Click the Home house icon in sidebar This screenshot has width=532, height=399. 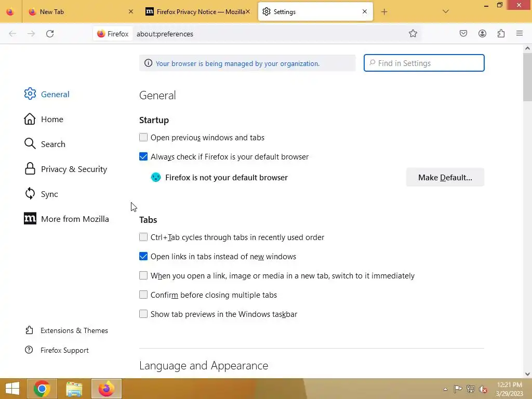(x=30, y=119)
